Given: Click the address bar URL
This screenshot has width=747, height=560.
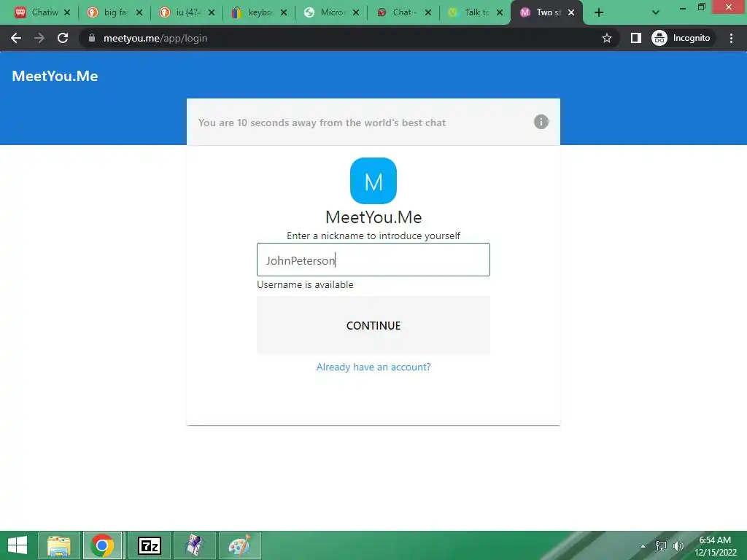Looking at the screenshot, I should tap(155, 38).
